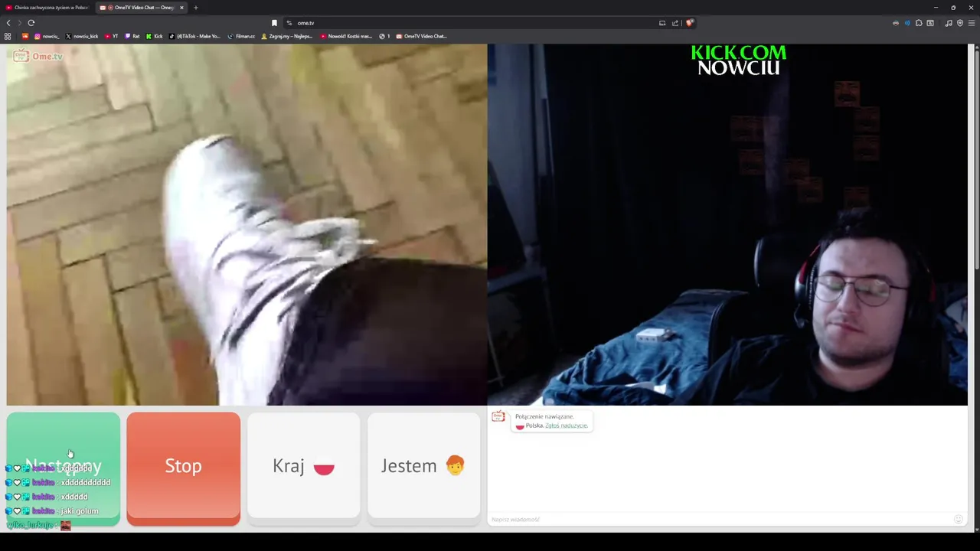Focus the Napisz wiadomość message field

720,519
